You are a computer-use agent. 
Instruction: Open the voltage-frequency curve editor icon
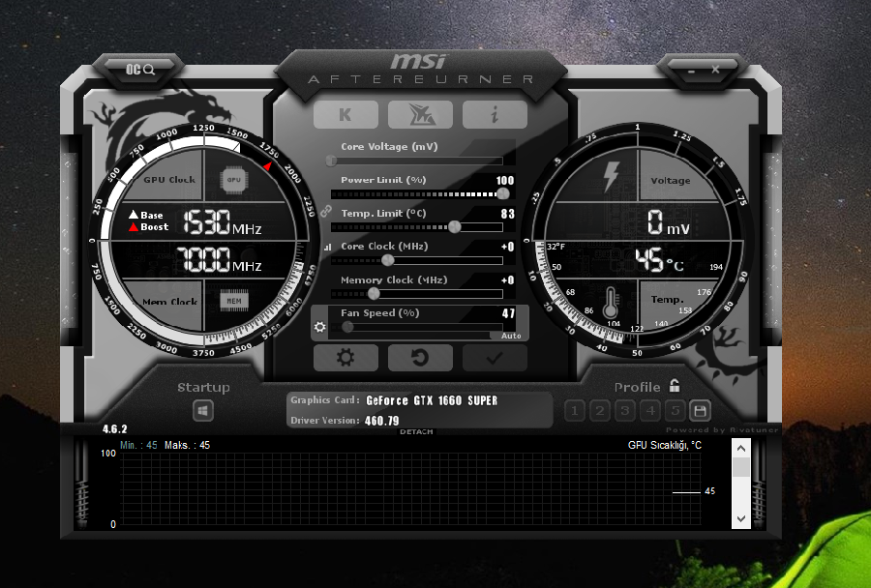[x=327, y=247]
